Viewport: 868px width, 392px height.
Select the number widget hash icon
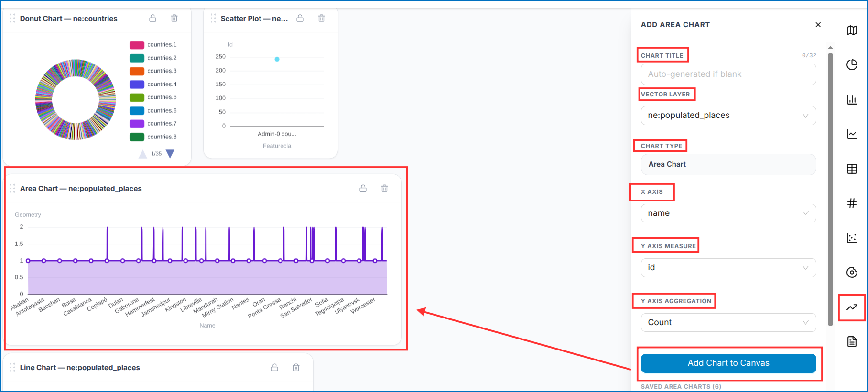click(852, 203)
